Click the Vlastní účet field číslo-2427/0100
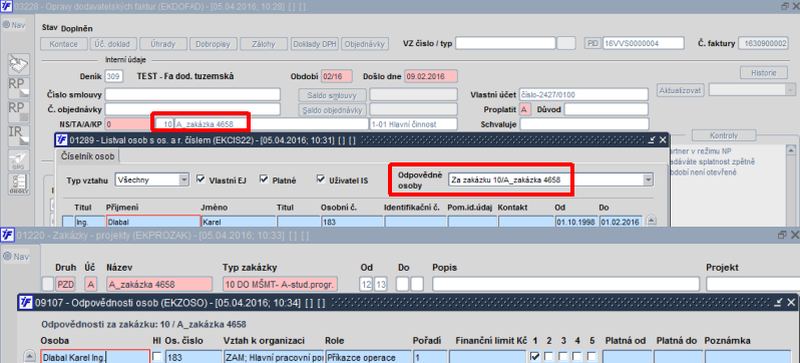800x363 pixels. [x=584, y=94]
